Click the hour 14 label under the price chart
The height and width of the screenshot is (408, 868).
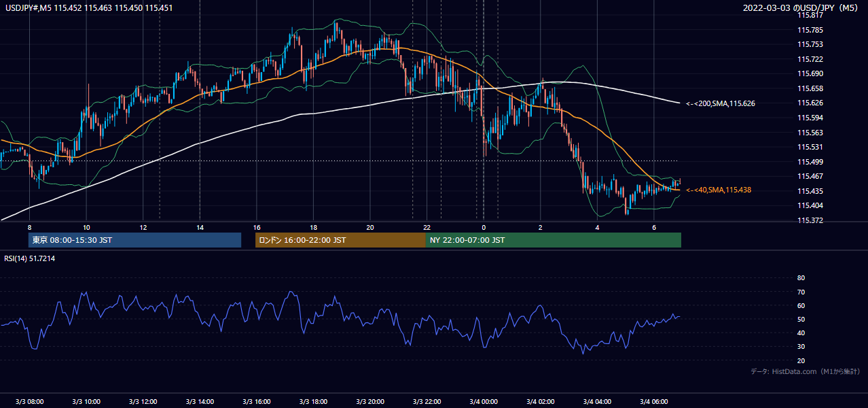click(x=200, y=227)
